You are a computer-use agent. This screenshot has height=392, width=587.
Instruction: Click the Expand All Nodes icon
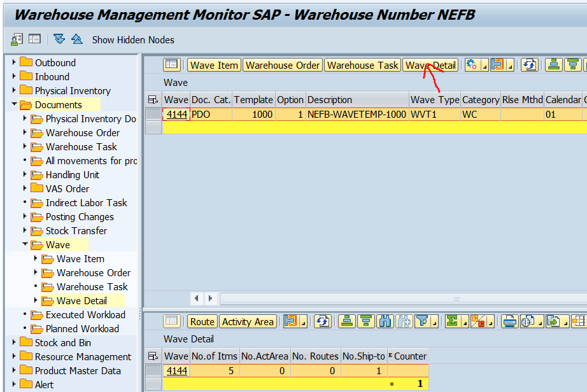point(59,39)
